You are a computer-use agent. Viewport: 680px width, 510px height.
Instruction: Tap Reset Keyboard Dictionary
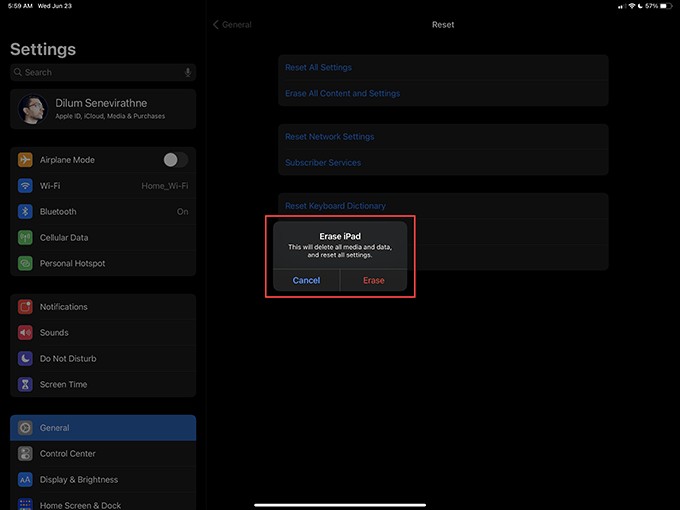point(443,206)
